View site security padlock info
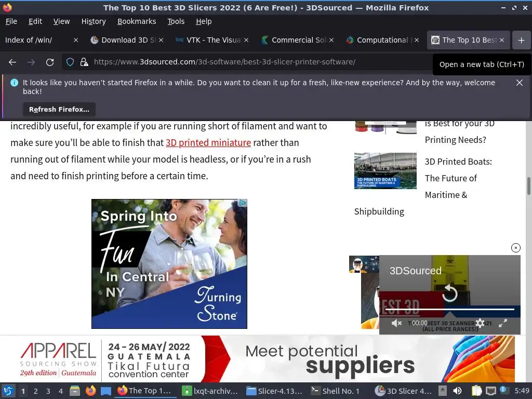The image size is (532, 399). click(84, 62)
